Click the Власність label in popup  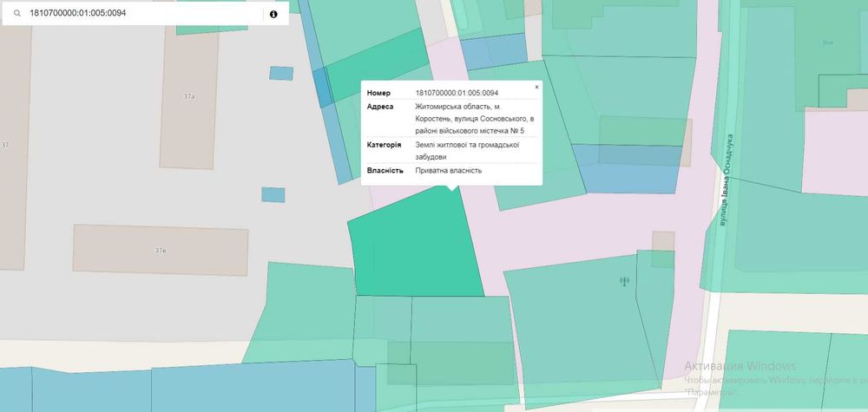tap(385, 170)
